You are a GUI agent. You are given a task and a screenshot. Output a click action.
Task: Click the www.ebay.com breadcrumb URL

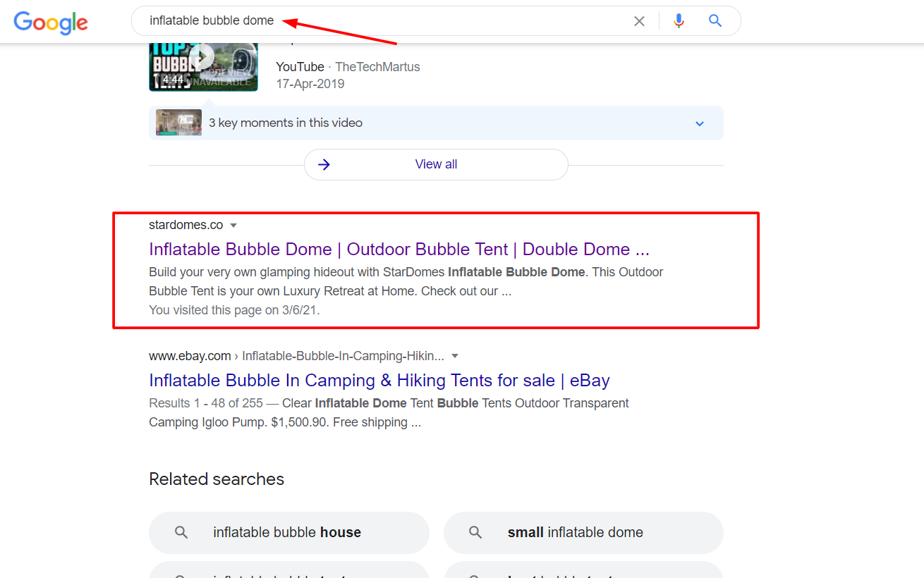tap(190, 356)
